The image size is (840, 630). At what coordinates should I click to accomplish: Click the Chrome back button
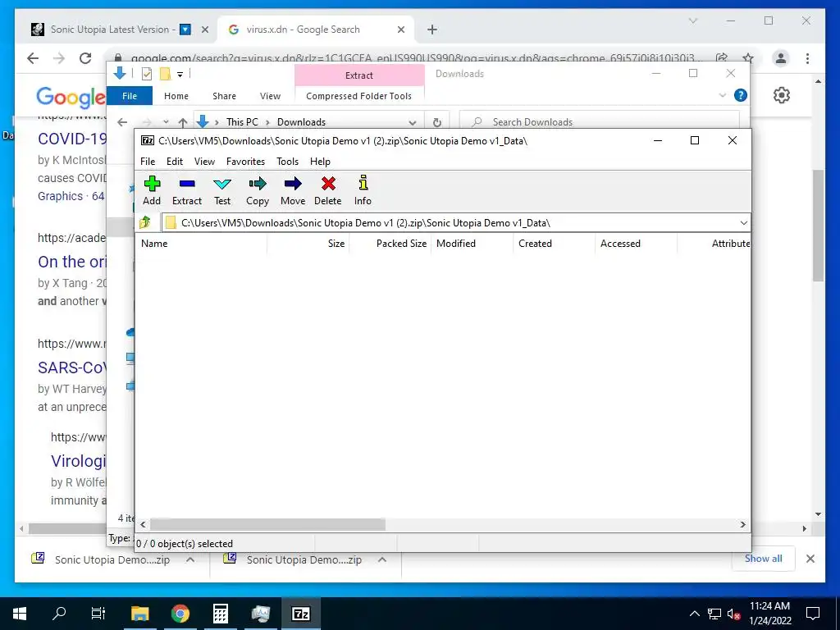pos(33,58)
